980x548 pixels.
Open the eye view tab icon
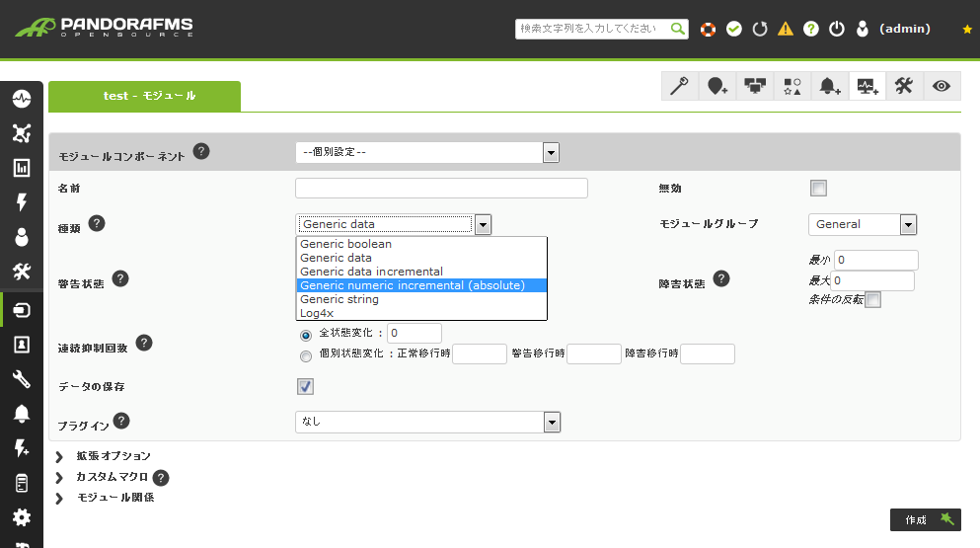[x=942, y=86]
